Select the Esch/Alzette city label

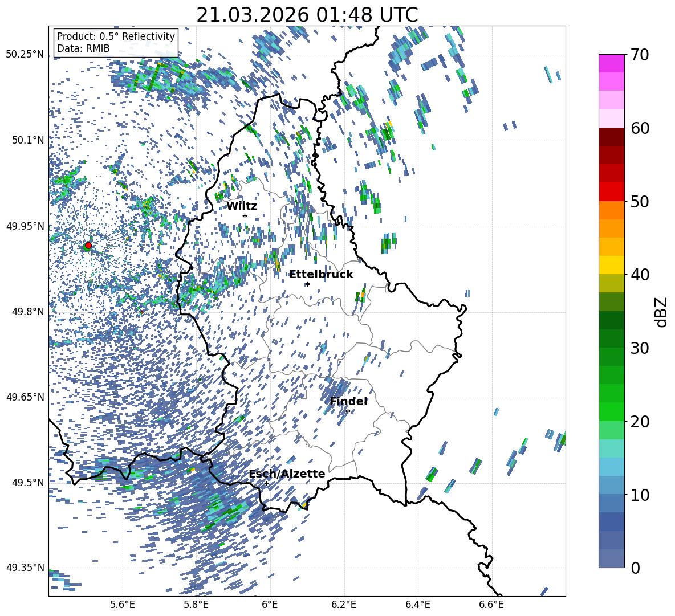point(287,474)
